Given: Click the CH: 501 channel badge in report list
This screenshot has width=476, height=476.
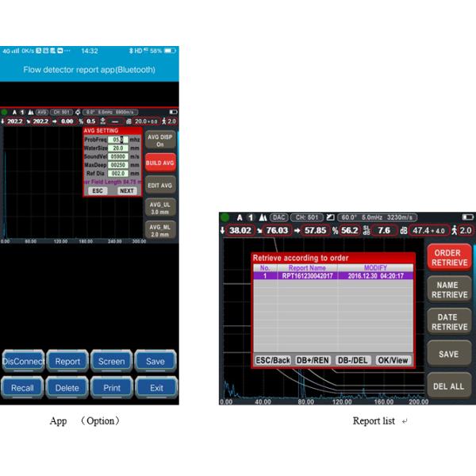Looking at the screenshot, I should pyautogui.click(x=306, y=217).
